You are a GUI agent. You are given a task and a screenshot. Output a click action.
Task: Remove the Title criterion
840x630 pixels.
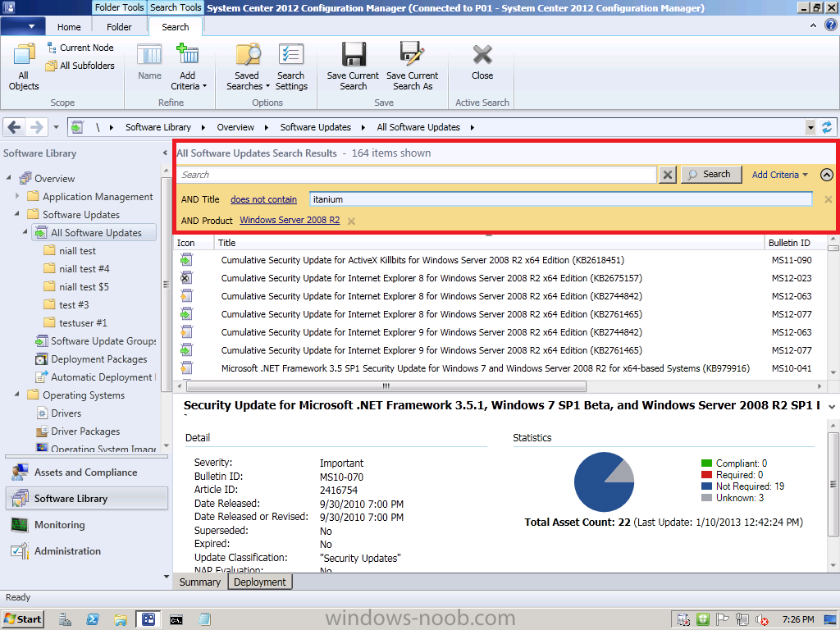pos(828,199)
